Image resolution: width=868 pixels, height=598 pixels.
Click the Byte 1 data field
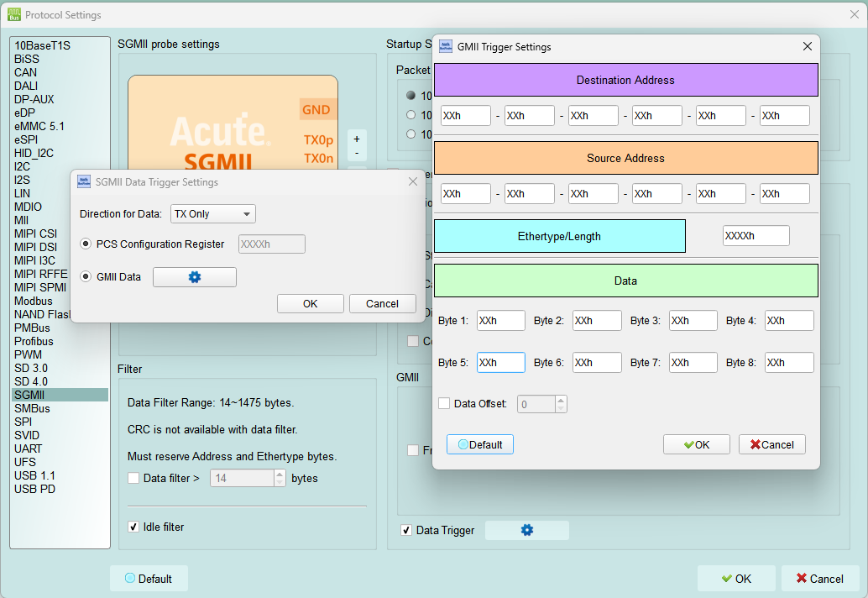point(501,321)
